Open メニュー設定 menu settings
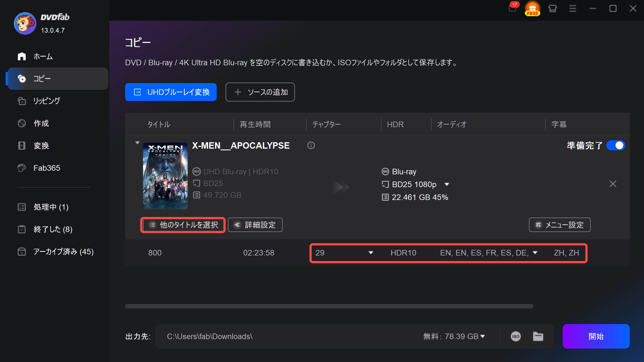This screenshot has width=644, height=362. (x=560, y=225)
